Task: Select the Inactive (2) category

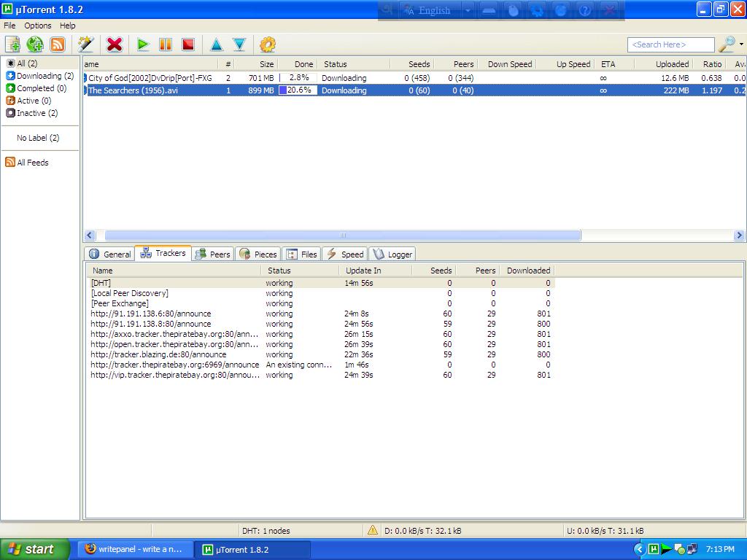Action: pyautogui.click(x=32, y=113)
